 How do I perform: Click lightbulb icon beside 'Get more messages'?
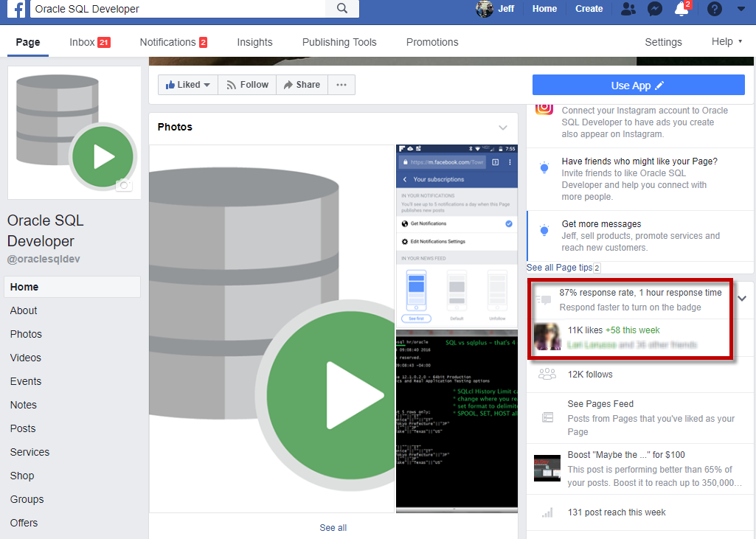coord(544,231)
